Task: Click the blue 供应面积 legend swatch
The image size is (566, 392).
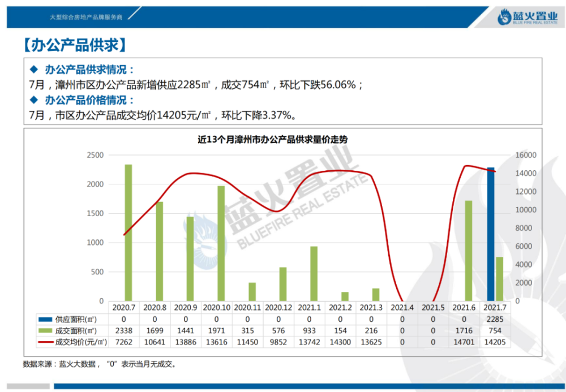Action: (x=45, y=320)
